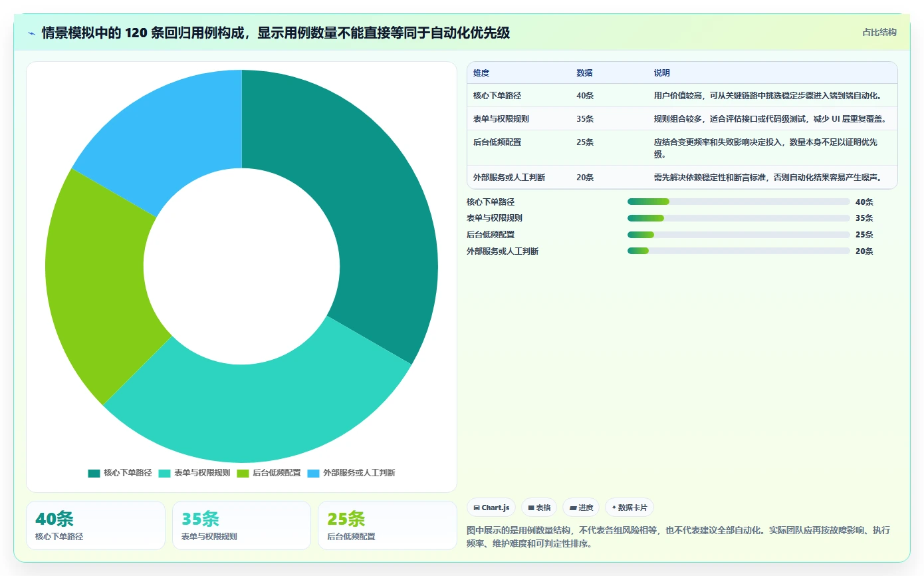
Task: Open the 25条 后台低频配置 data card
Action: [x=388, y=525]
